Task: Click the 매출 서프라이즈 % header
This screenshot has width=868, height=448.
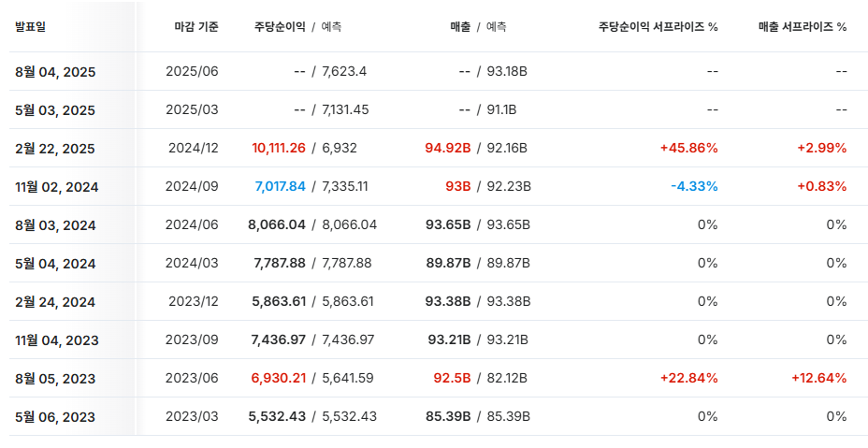Action: (x=803, y=27)
